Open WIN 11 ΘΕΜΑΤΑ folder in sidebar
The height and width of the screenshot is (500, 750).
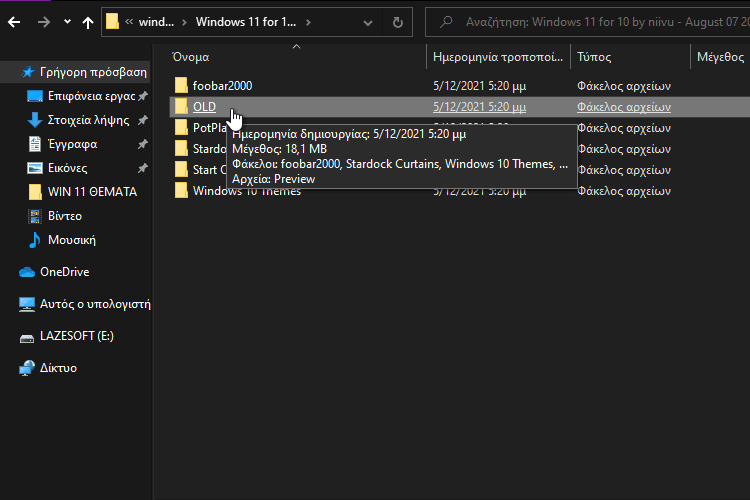[x=92, y=192]
